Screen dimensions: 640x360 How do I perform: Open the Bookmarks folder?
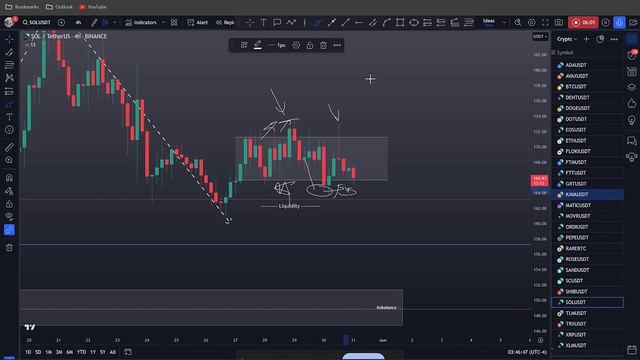tap(22, 7)
